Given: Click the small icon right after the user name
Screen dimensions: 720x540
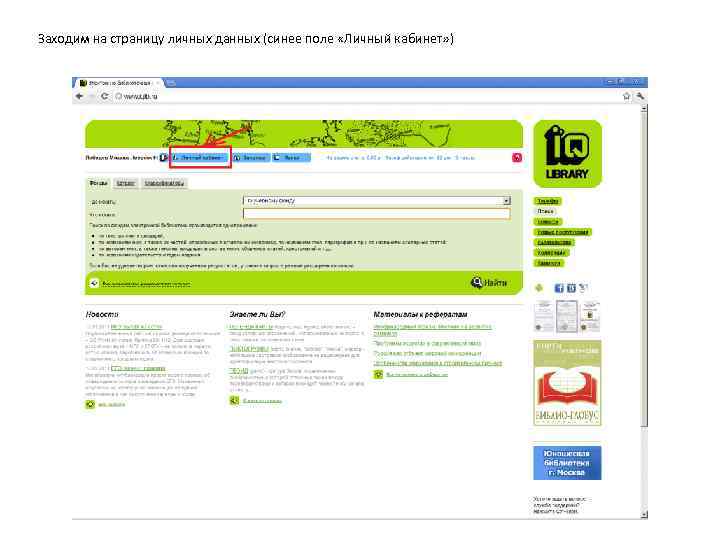Looking at the screenshot, I should tap(163, 158).
